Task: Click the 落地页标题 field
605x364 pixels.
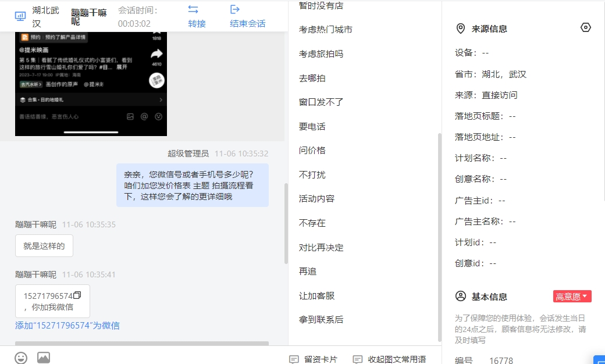Action: coord(485,116)
